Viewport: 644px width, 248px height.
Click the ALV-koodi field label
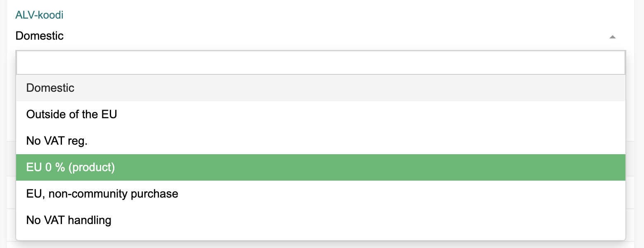click(39, 15)
